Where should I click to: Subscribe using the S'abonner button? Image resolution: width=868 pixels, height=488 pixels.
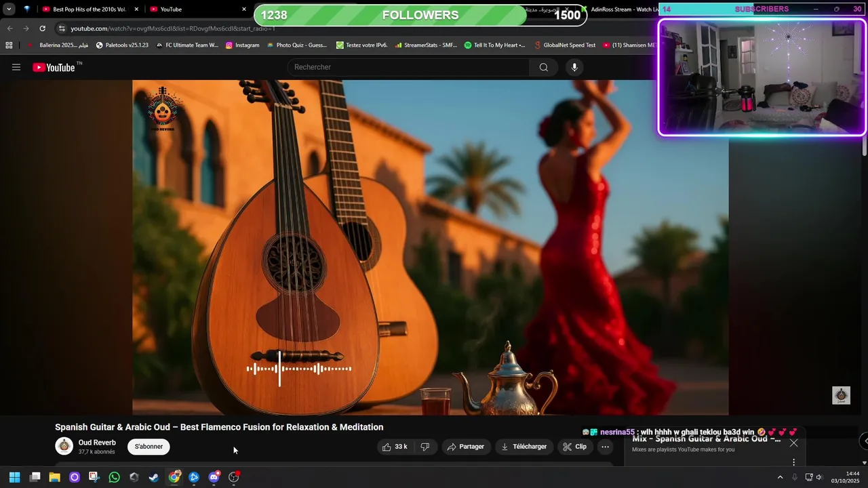(x=149, y=447)
